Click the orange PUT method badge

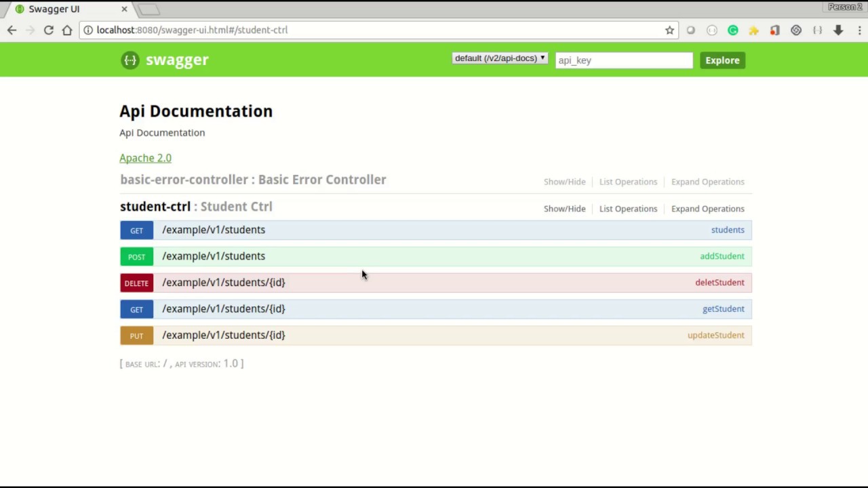click(x=136, y=336)
